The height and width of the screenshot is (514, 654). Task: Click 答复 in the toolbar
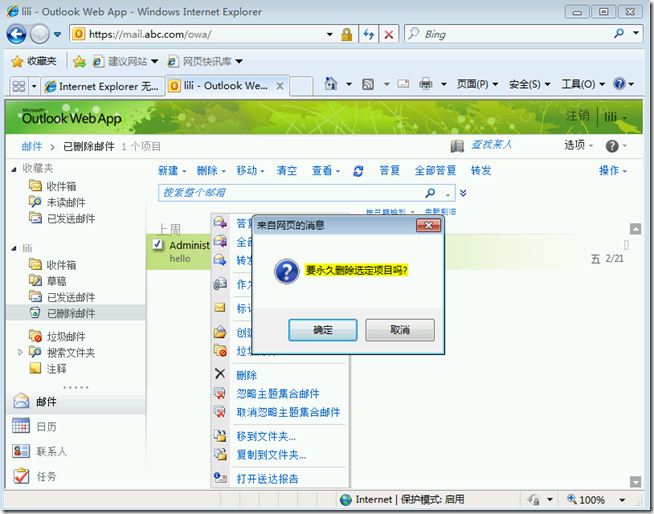(x=390, y=171)
